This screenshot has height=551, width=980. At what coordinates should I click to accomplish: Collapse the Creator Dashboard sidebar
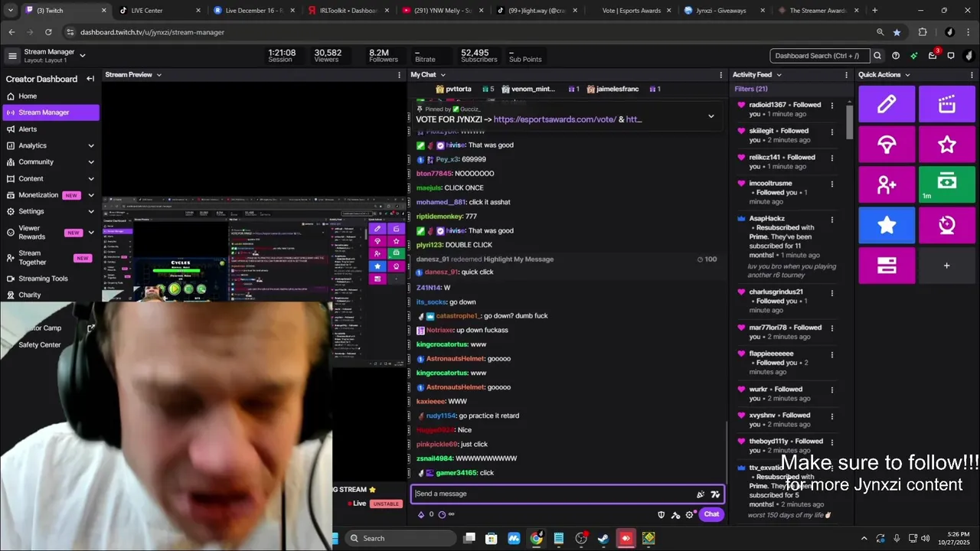pos(90,79)
